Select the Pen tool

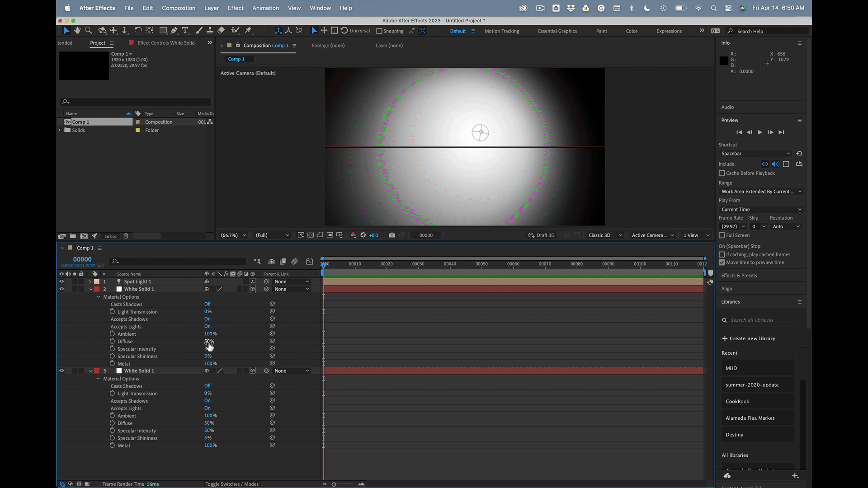click(174, 30)
